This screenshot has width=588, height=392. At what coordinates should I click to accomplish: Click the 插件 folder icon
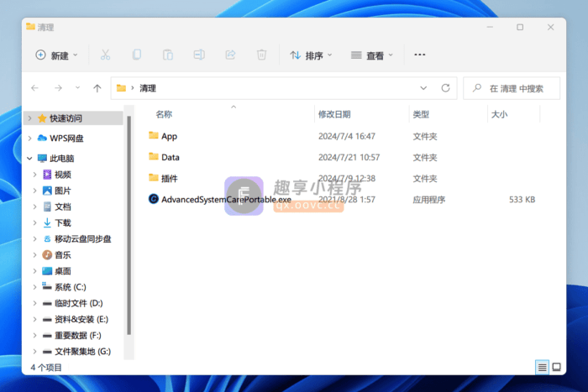[x=154, y=178]
